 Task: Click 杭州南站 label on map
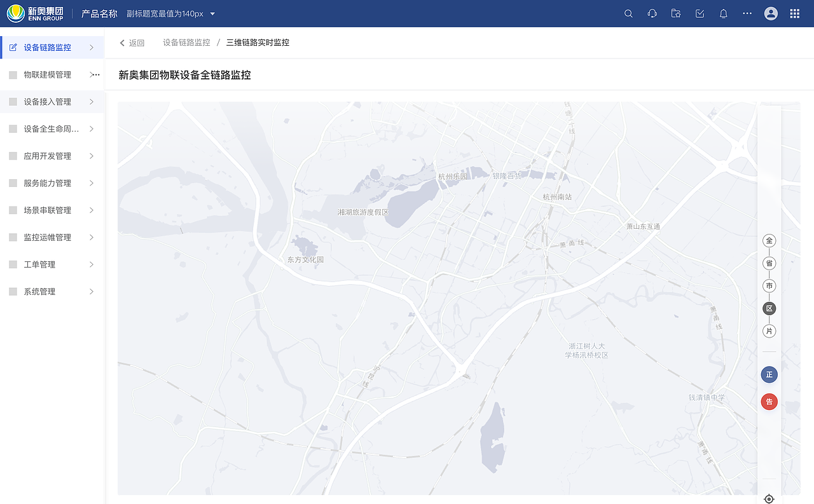[557, 197]
